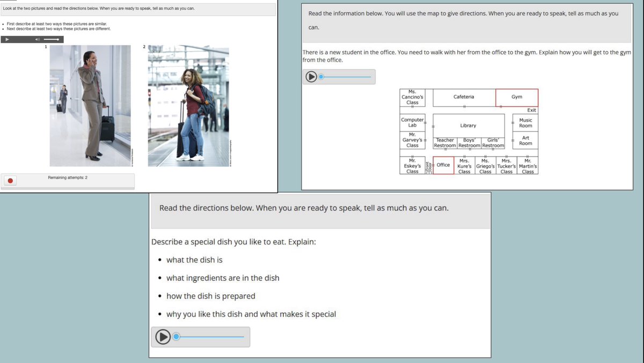
Task: Click the 'how the dish is prepared' bullet
Action: pos(211,296)
